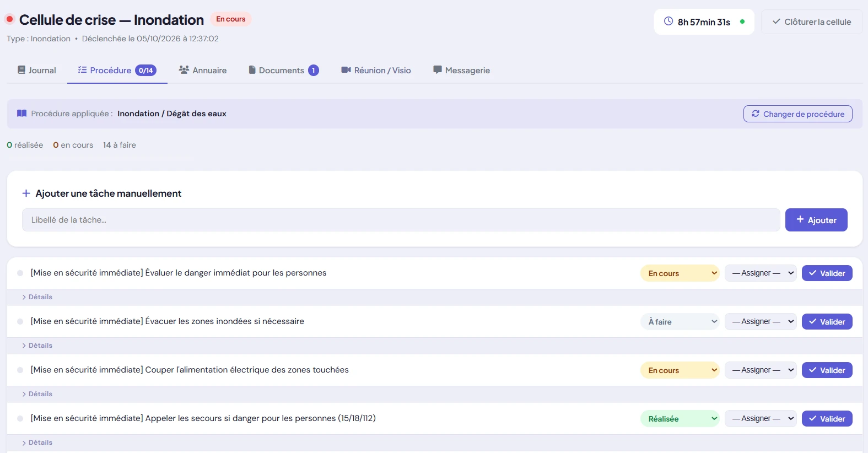Click the plus icon beside Ajouter une tâche manuellement
868x453 pixels.
point(26,193)
